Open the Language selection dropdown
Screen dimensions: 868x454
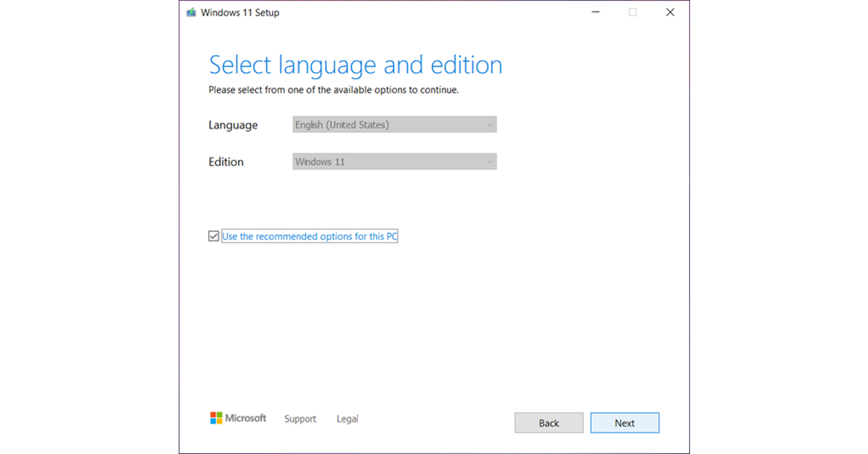click(x=394, y=124)
